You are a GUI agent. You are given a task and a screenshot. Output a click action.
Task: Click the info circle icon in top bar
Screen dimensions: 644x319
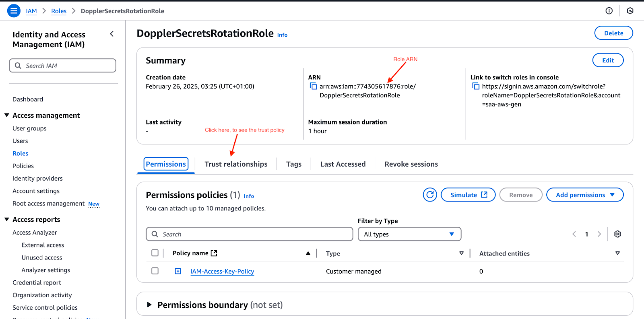pyautogui.click(x=609, y=11)
